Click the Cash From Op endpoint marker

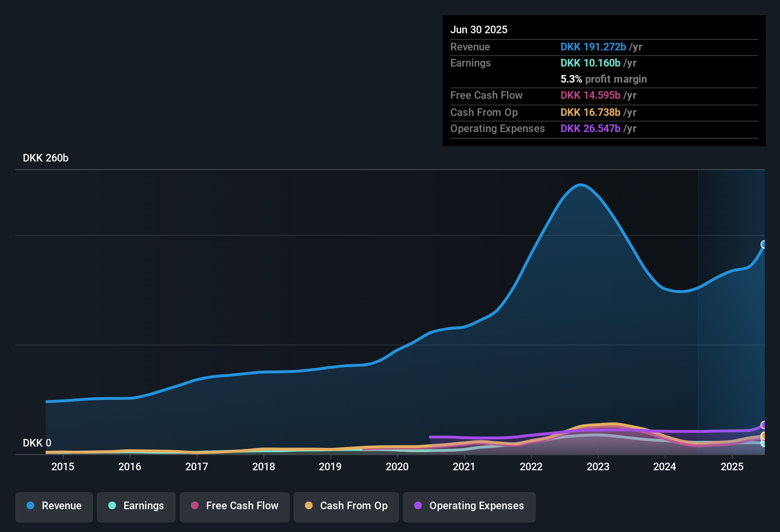tap(764, 436)
